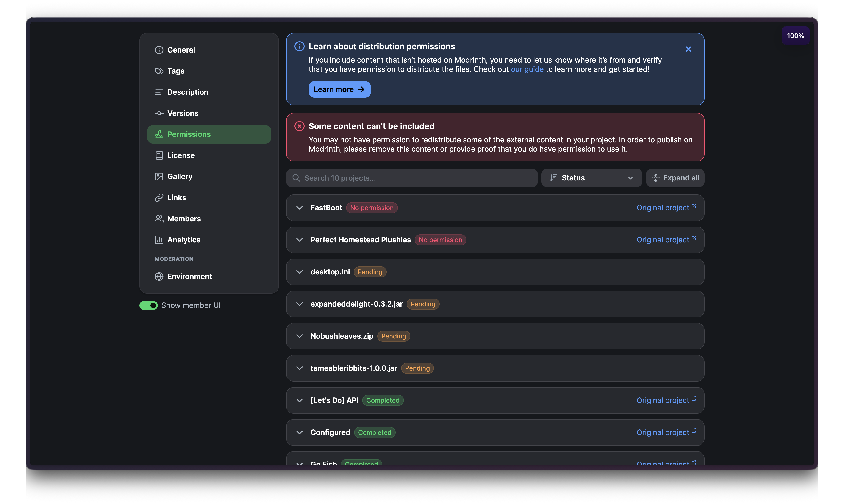Open the Status sort dropdown
Screen dimensions: 844x504
click(591, 178)
